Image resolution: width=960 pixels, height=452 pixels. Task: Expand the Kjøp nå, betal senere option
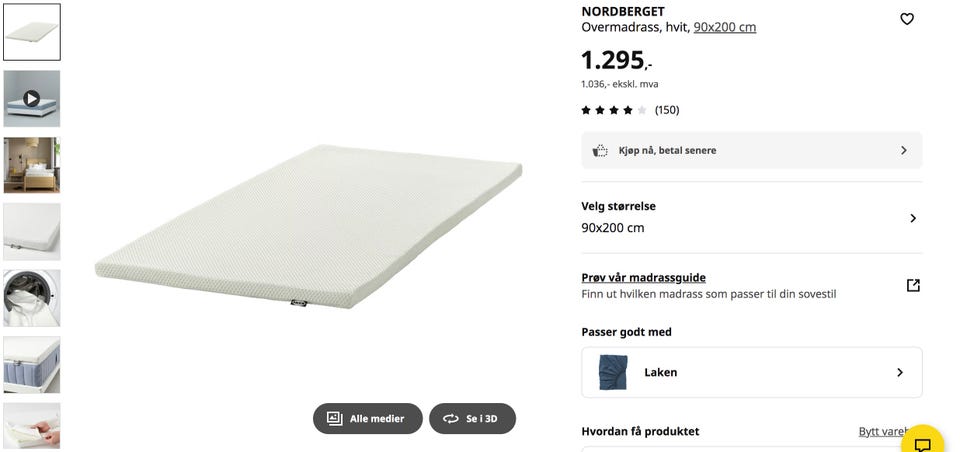(752, 151)
